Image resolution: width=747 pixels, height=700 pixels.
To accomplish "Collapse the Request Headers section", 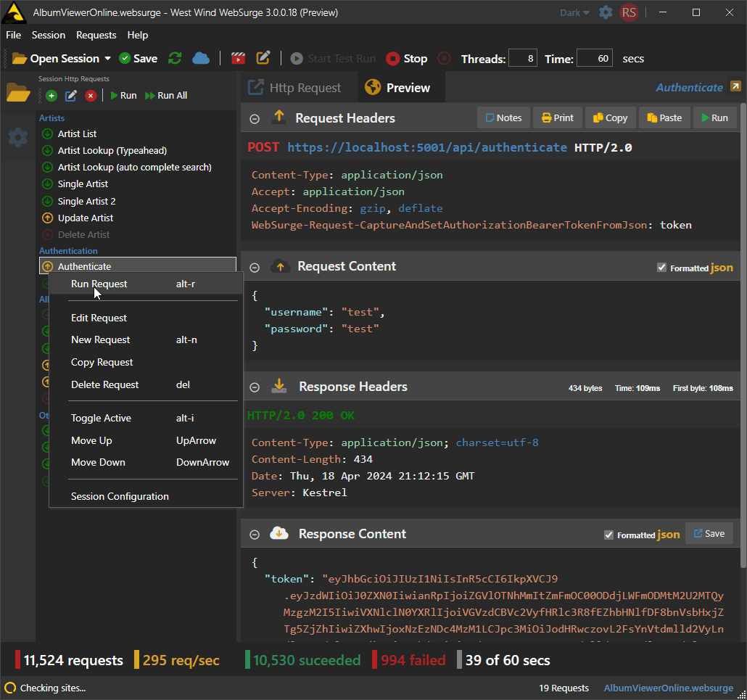I will (255, 119).
